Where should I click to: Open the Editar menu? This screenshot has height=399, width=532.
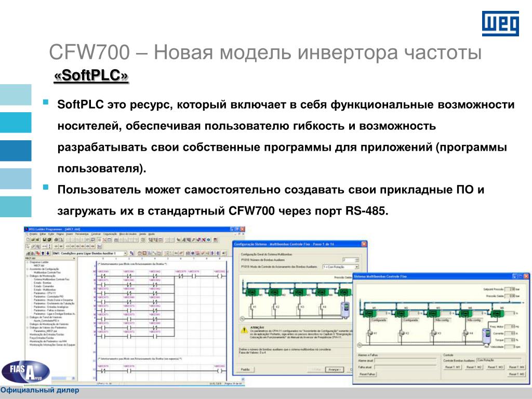click(x=43, y=234)
